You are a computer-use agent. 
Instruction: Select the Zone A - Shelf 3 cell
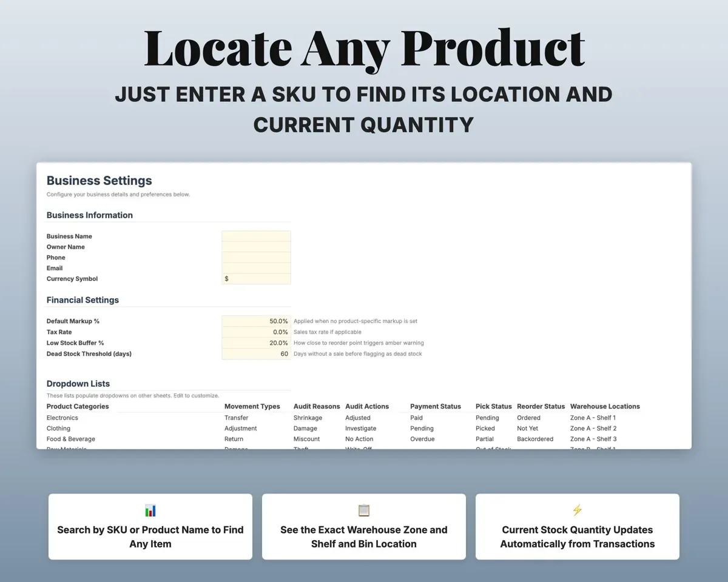[593, 439]
